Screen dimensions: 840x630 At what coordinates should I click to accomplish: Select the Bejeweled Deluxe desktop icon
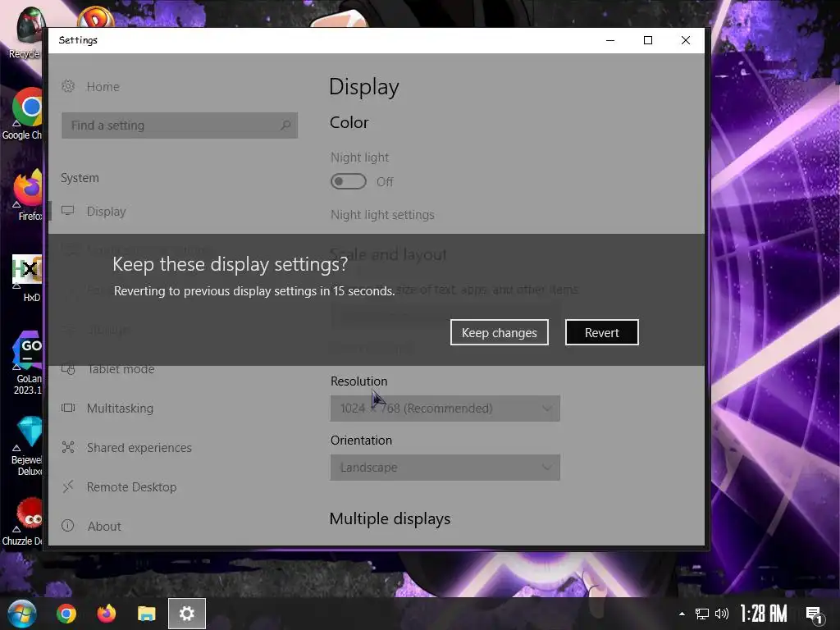click(27, 446)
